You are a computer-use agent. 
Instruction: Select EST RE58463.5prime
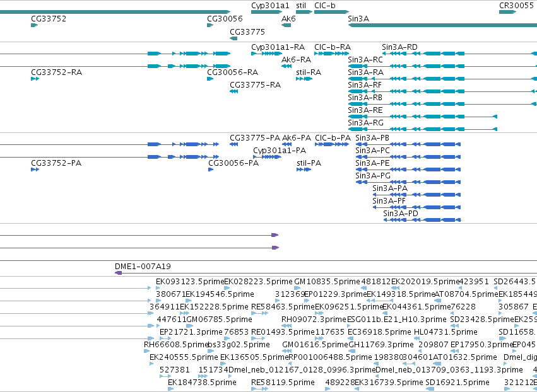click(x=283, y=307)
